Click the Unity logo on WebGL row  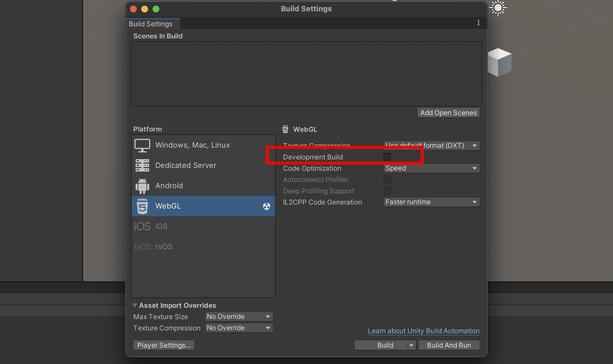(266, 206)
